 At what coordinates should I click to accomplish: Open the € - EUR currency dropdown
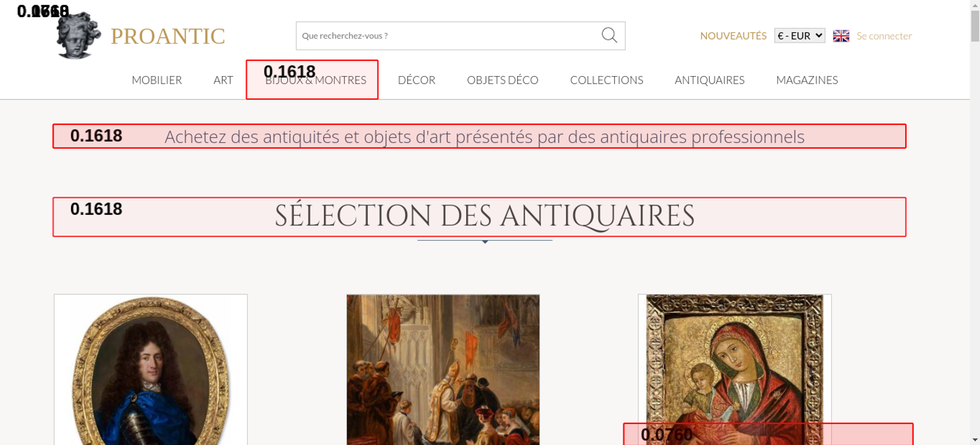[x=799, y=36]
